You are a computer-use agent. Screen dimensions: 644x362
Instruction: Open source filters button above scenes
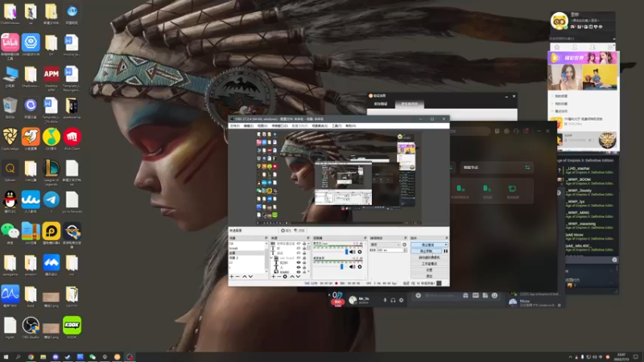tap(299, 231)
